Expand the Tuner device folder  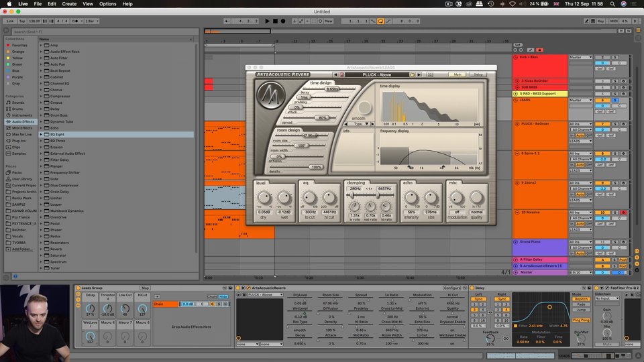point(41,268)
